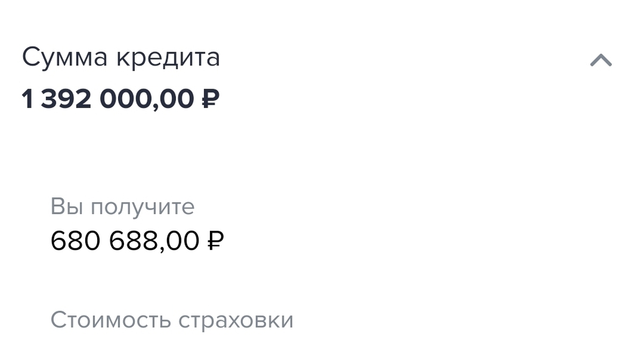The image size is (644, 337).
Task: Click the leading digit 1 of the loan amount
Action: [27, 99]
